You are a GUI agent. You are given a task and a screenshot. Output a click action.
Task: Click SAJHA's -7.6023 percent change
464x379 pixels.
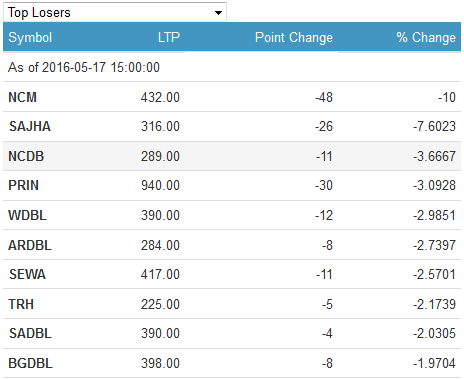coord(434,126)
